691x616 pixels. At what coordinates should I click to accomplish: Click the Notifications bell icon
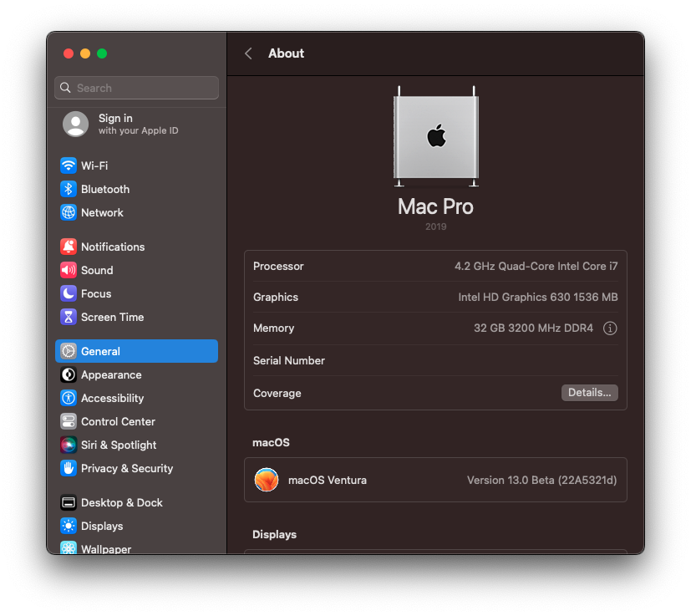point(69,247)
